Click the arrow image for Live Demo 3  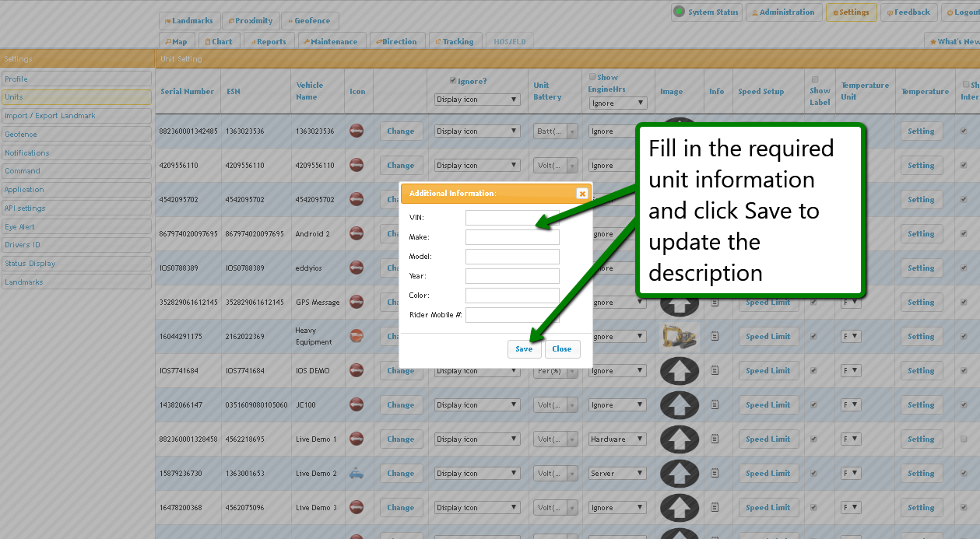(679, 508)
